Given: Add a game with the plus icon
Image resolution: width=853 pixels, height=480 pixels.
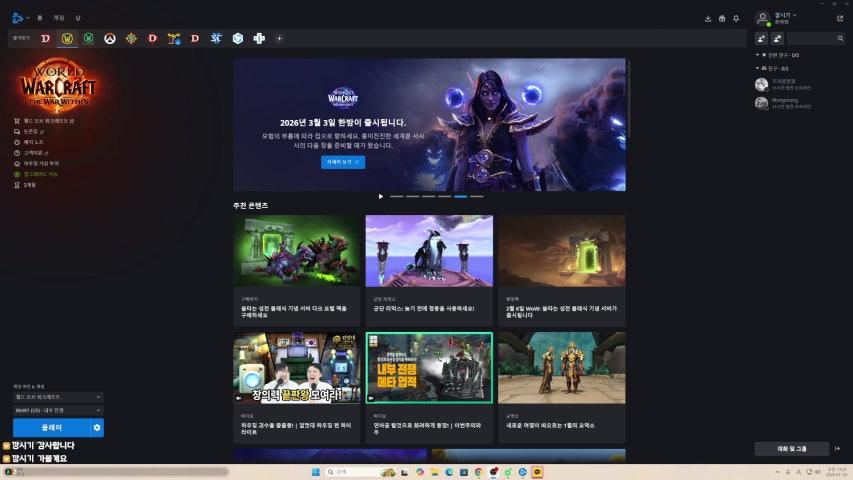Looking at the screenshot, I should [x=279, y=38].
